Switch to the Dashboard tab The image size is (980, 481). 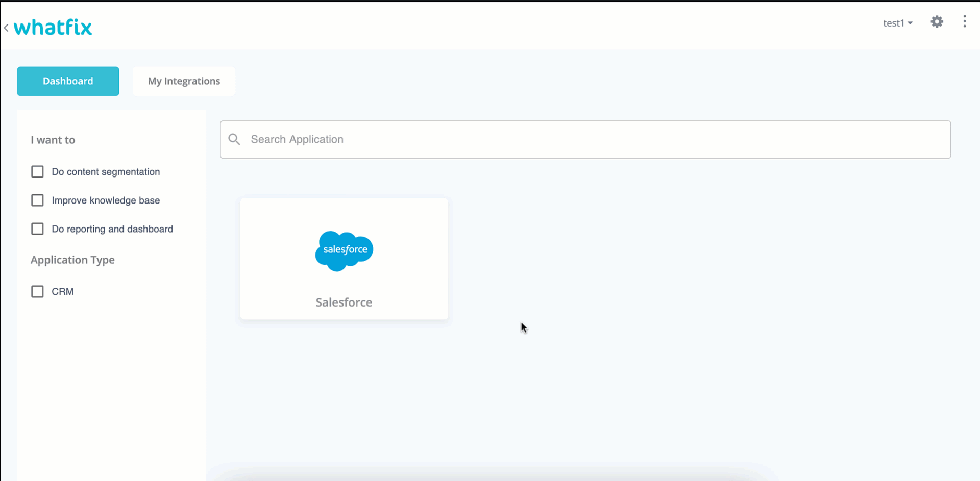68,81
